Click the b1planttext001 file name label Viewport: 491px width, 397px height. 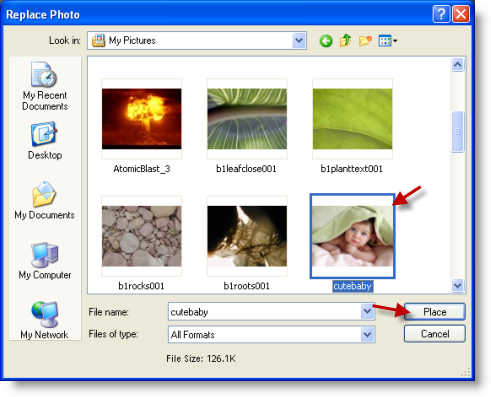(352, 169)
